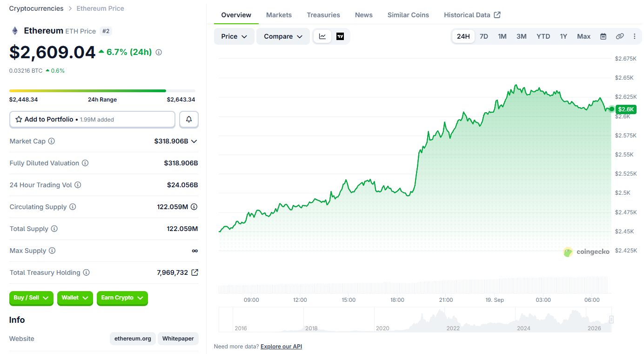Viewport: 644px width, 354px height.
Task: Select the YTD time range
Action: (x=543, y=36)
